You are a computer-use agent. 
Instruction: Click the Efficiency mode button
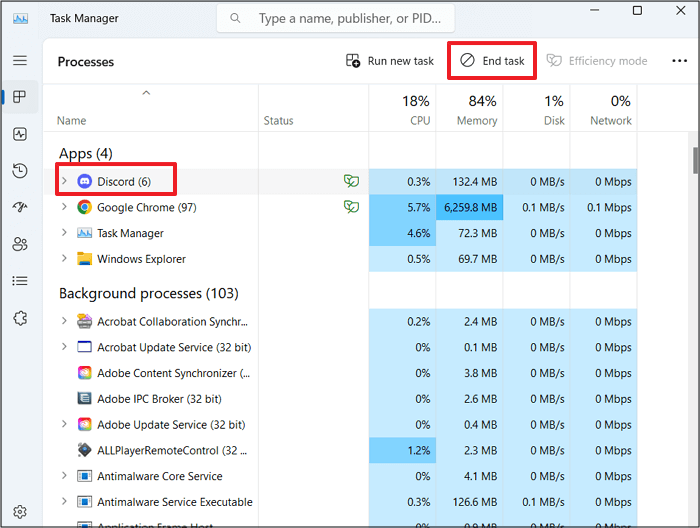(597, 61)
